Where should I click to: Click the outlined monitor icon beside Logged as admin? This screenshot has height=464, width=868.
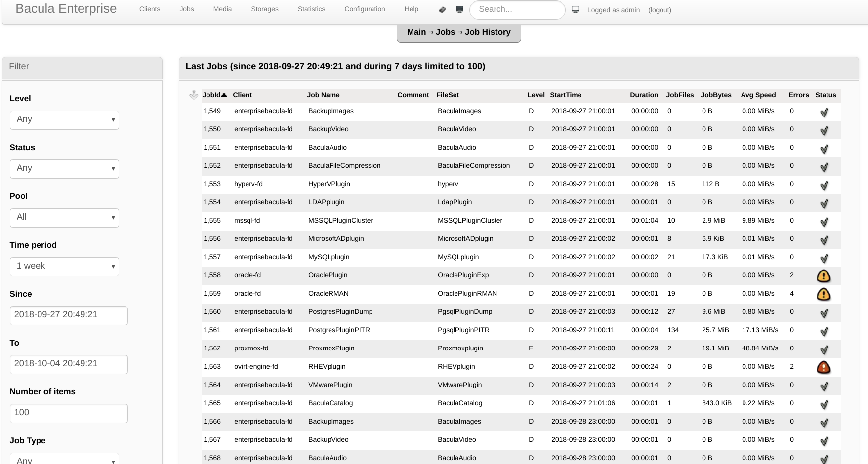click(x=575, y=9)
